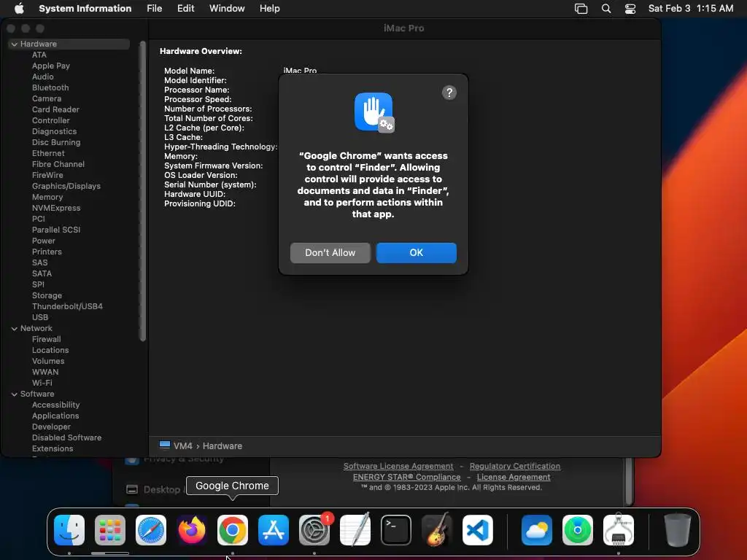Open System Information app in dock
The height and width of the screenshot is (560, 747).
point(619,529)
